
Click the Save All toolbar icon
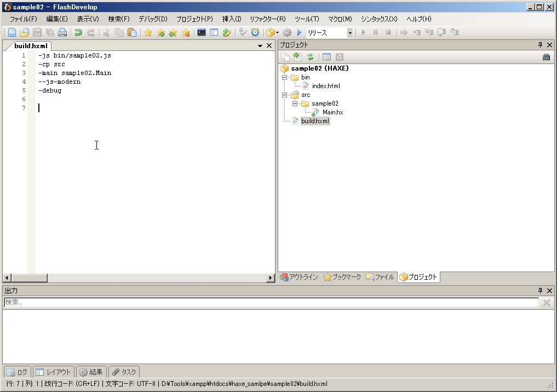pos(50,33)
